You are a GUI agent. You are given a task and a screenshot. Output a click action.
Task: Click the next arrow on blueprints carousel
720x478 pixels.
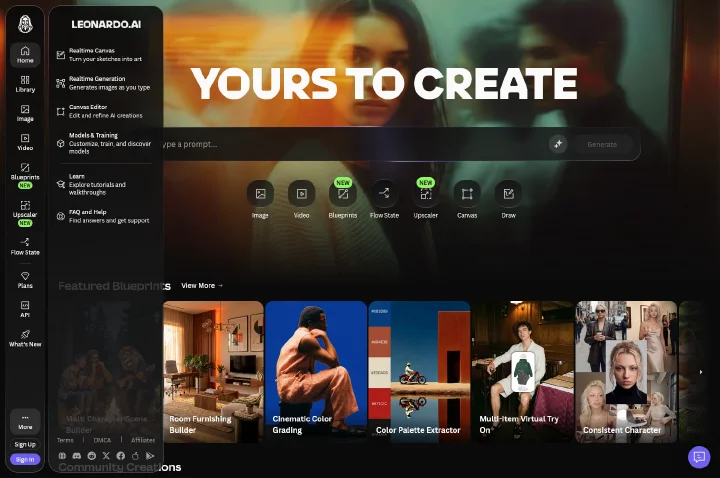coord(701,372)
